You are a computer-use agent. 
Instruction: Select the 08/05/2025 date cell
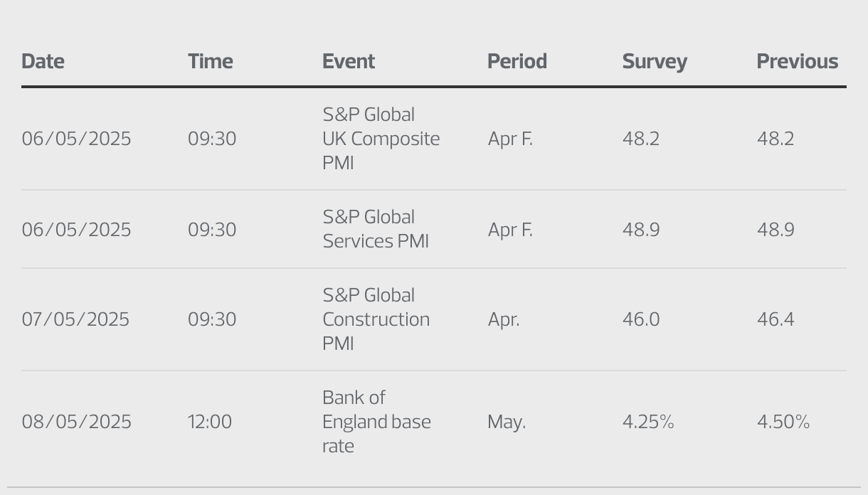point(76,422)
